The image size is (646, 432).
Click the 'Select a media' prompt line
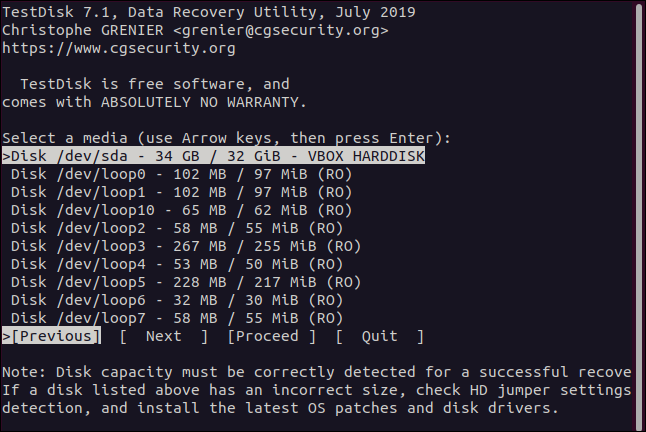tap(226, 138)
